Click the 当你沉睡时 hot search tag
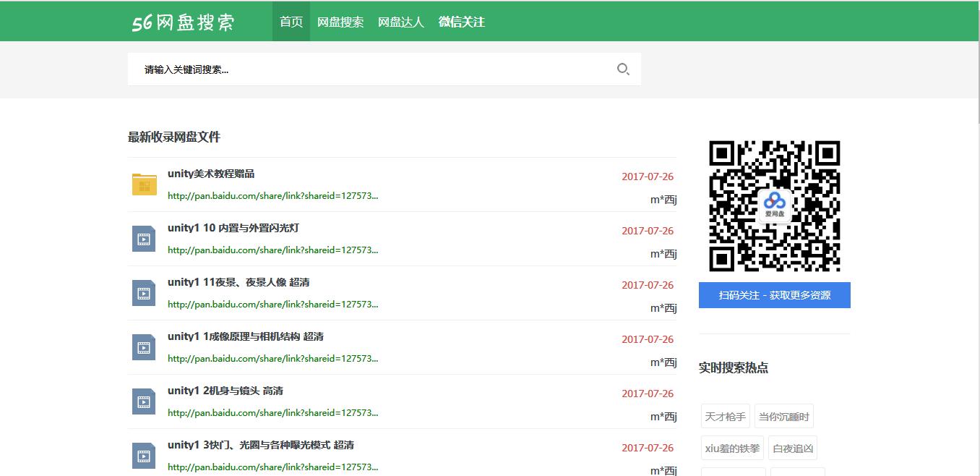980x476 pixels. click(x=784, y=415)
